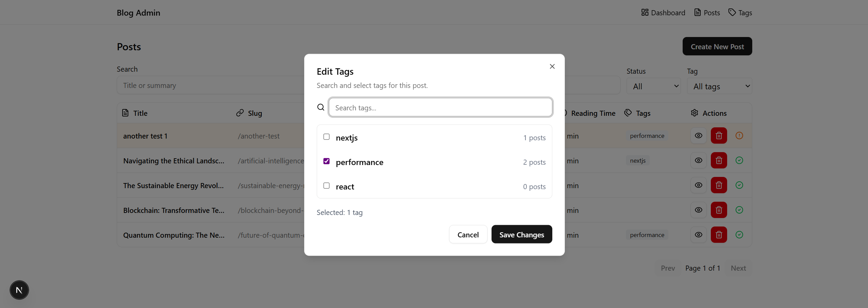Viewport: 868px width, 308px height.
Task: Click the Create New Post button
Action: click(x=717, y=47)
